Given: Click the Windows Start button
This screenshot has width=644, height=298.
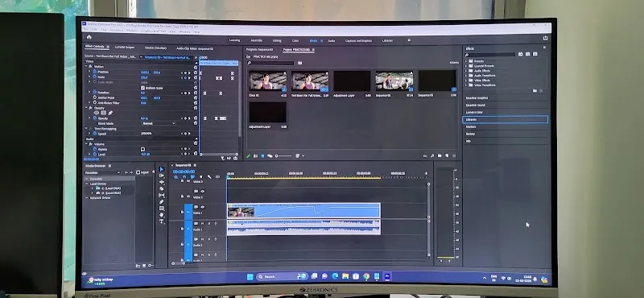Looking at the screenshot, I should [250, 276].
